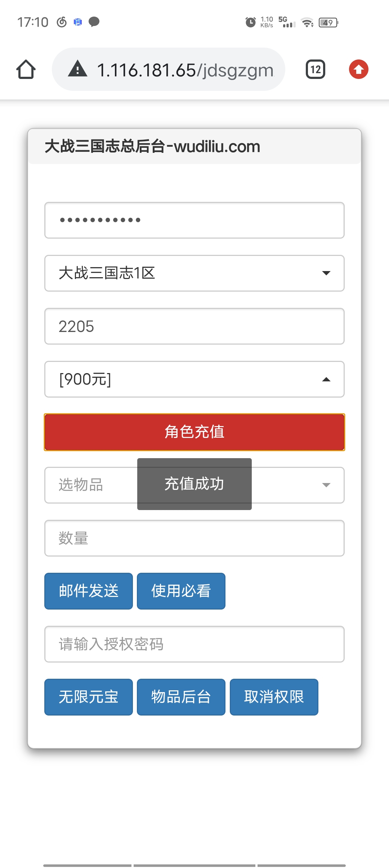Click the 邮件发送 button

pyautogui.click(x=89, y=591)
